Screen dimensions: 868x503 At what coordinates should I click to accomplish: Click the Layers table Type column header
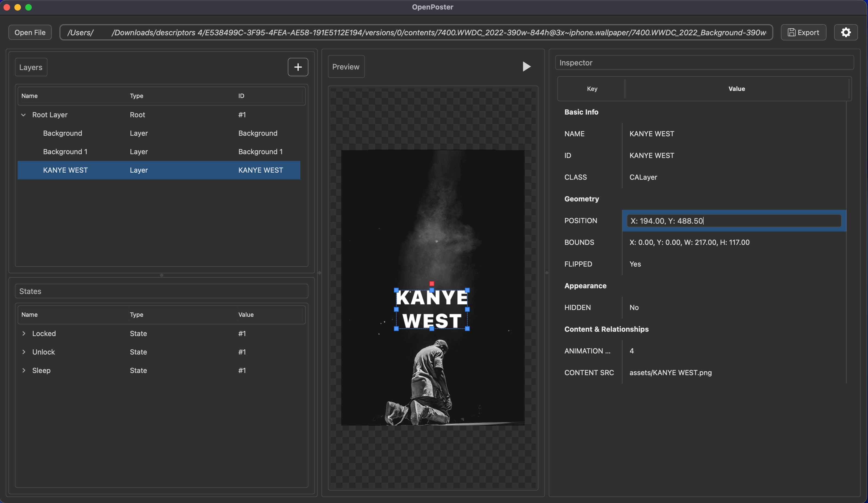coord(136,96)
